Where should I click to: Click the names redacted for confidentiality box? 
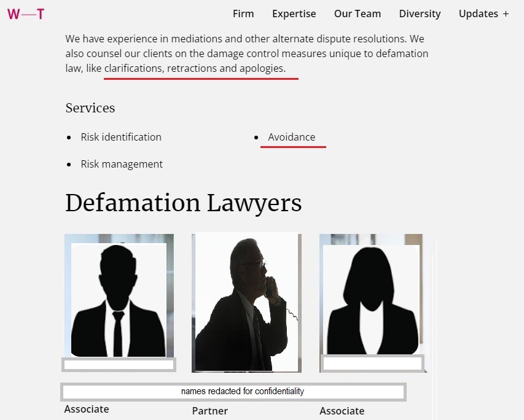tap(233, 392)
